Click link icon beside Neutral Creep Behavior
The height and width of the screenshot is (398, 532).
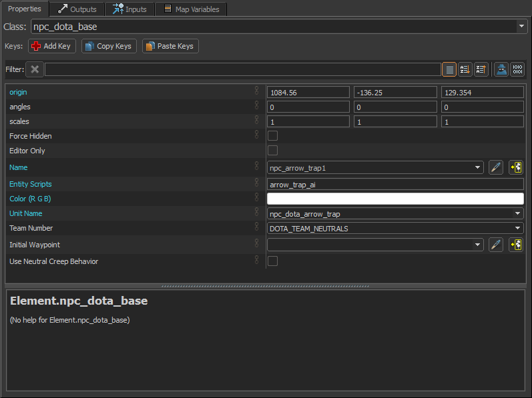tap(256, 259)
